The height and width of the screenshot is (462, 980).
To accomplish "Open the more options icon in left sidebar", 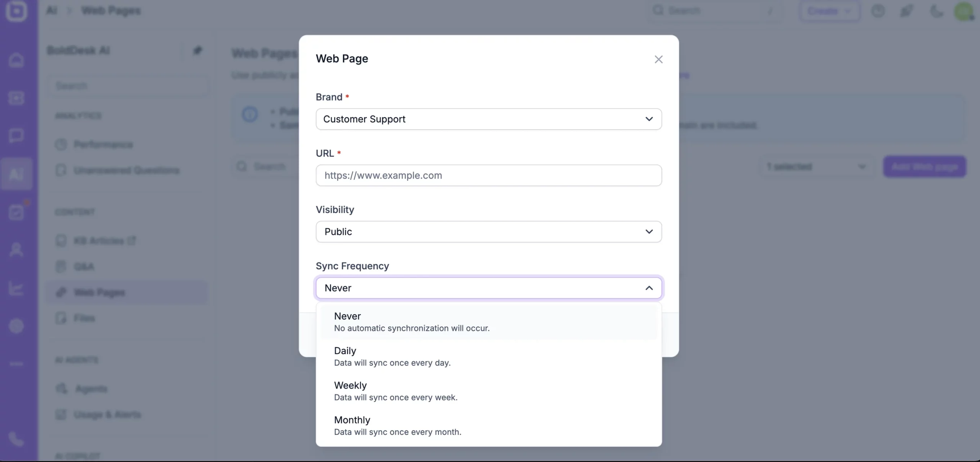I will (x=16, y=364).
